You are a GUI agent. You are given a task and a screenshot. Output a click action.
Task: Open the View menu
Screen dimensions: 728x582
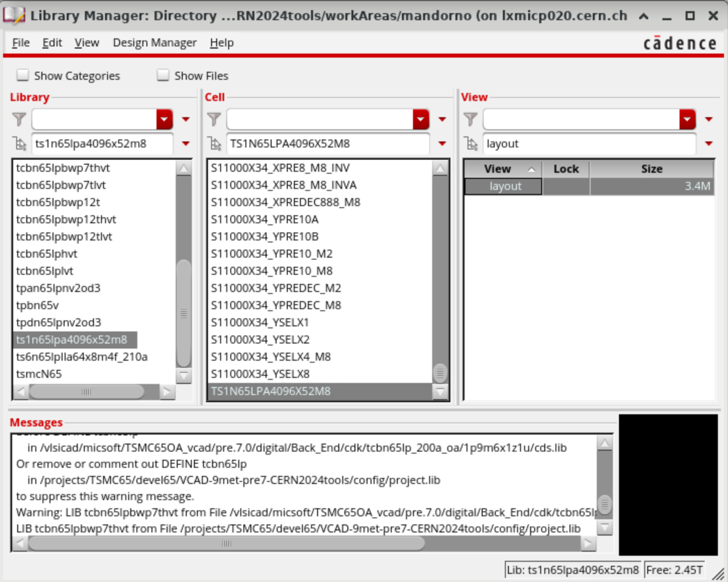coord(87,43)
